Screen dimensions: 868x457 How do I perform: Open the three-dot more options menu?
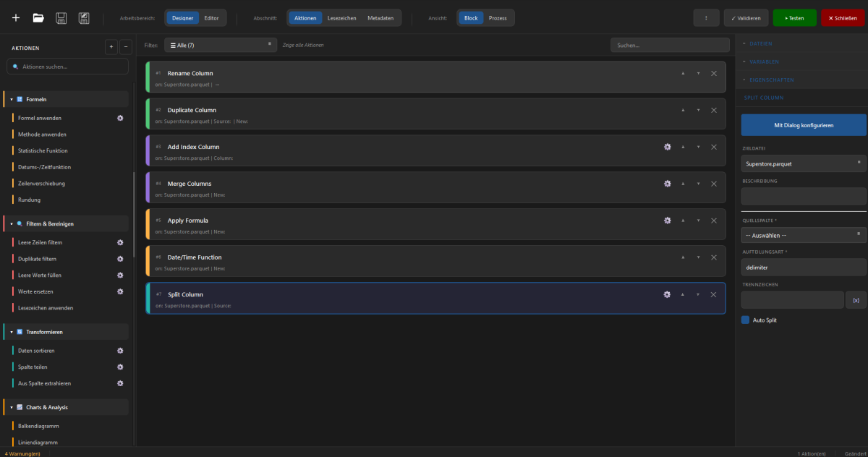[x=706, y=17]
